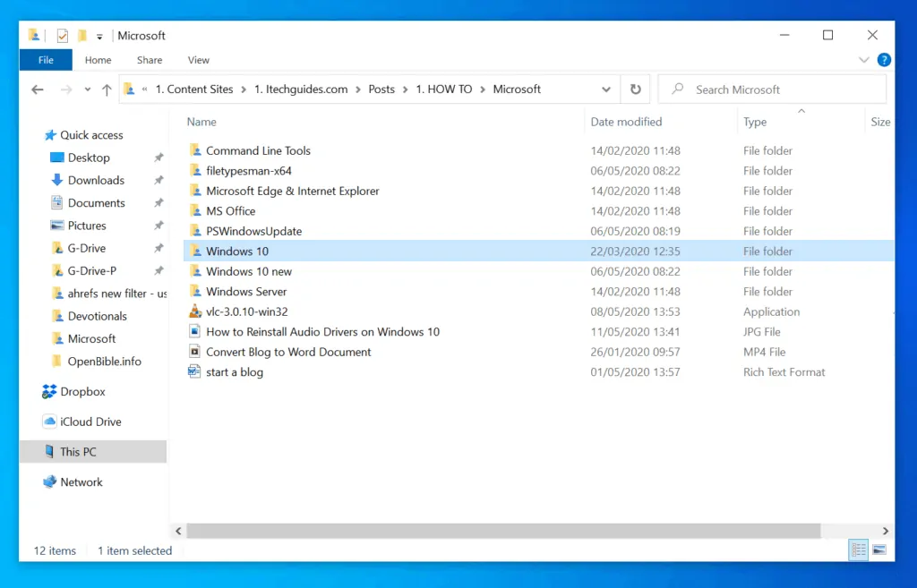Open the previous locations dropdown in the address bar
This screenshot has width=917, height=588.
(x=606, y=89)
